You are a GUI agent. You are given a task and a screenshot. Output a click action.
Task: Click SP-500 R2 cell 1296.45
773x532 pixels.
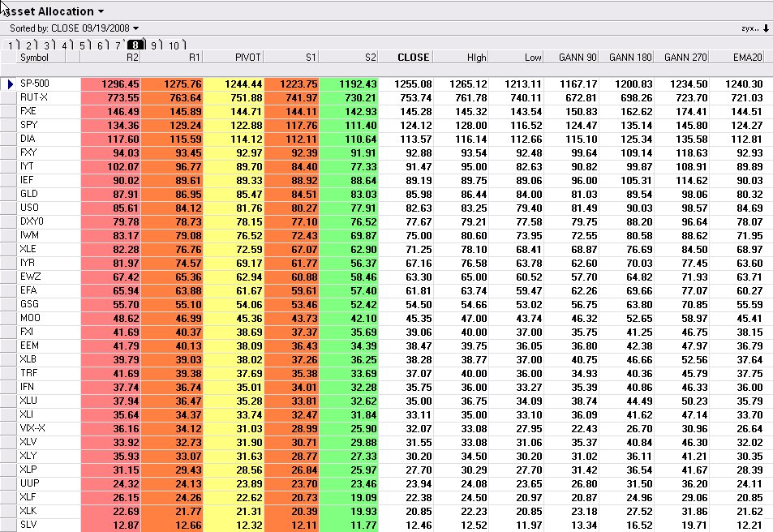[x=111, y=84]
